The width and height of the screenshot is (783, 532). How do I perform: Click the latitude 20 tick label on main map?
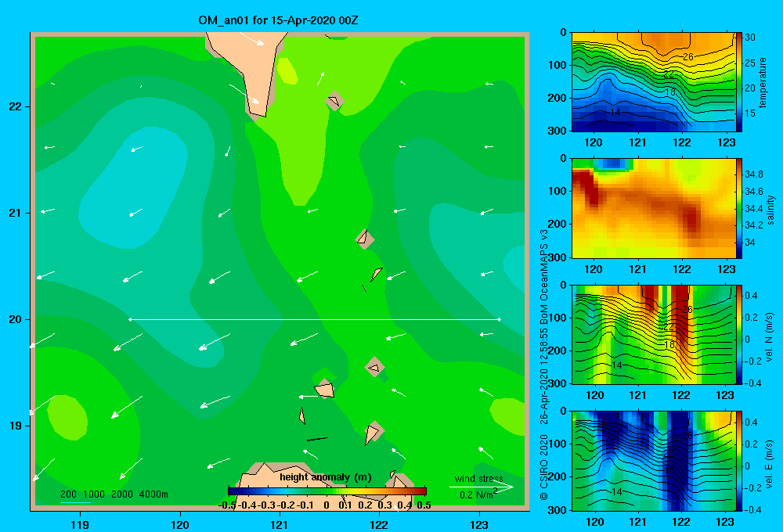[x=16, y=319]
